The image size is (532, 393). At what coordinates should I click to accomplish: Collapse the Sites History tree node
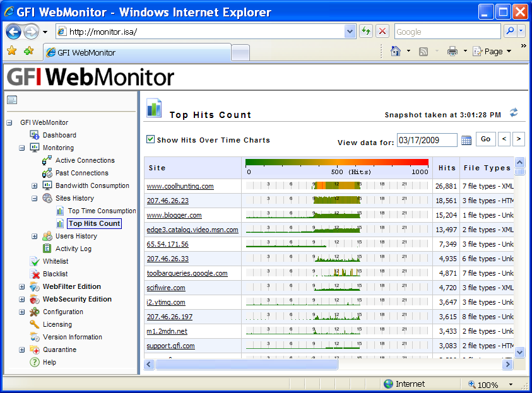click(x=35, y=198)
